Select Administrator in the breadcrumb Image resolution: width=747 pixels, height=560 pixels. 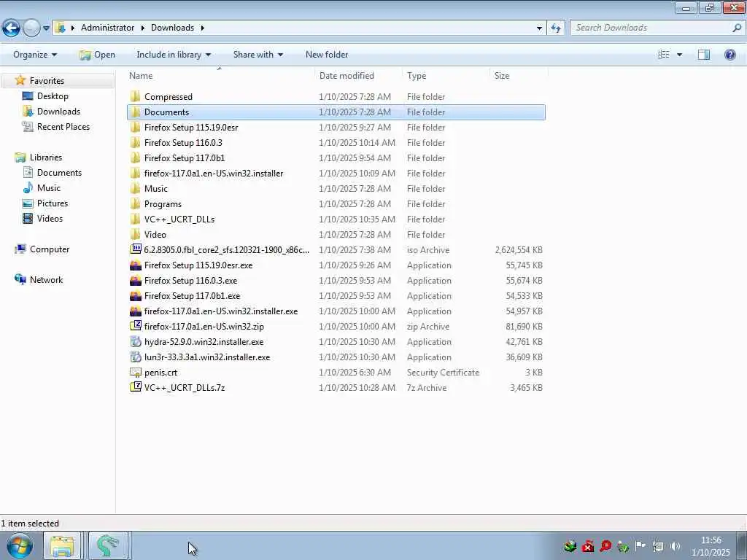click(108, 28)
